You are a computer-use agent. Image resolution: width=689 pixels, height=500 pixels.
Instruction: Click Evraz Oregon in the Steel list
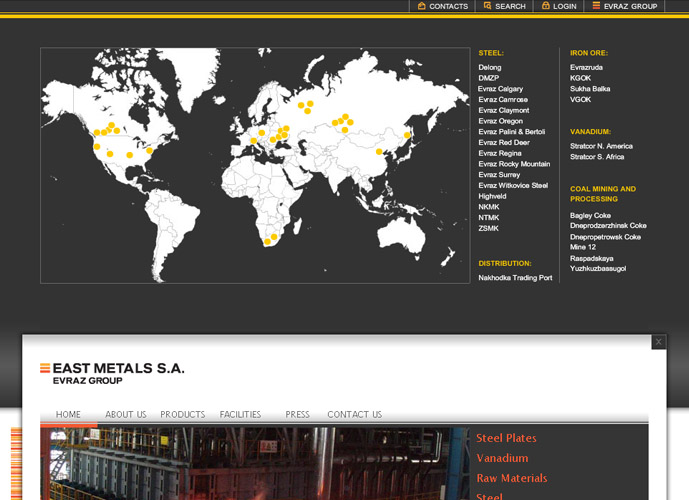click(x=500, y=121)
